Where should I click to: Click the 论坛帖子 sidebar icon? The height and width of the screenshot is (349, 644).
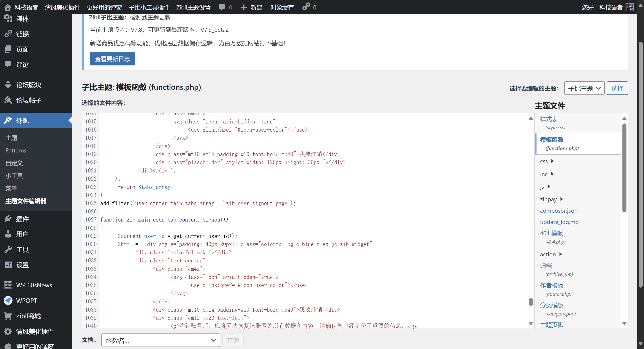[x=8, y=100]
